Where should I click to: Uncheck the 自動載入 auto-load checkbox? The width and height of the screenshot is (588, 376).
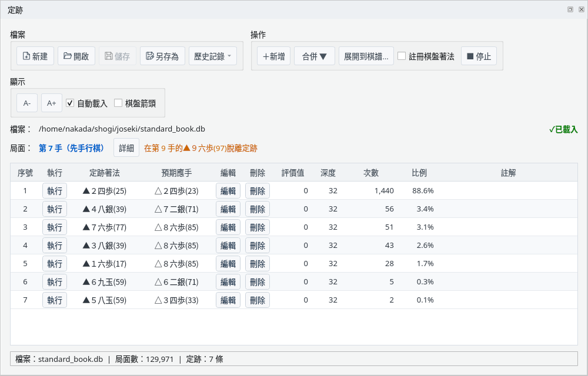[x=70, y=103]
